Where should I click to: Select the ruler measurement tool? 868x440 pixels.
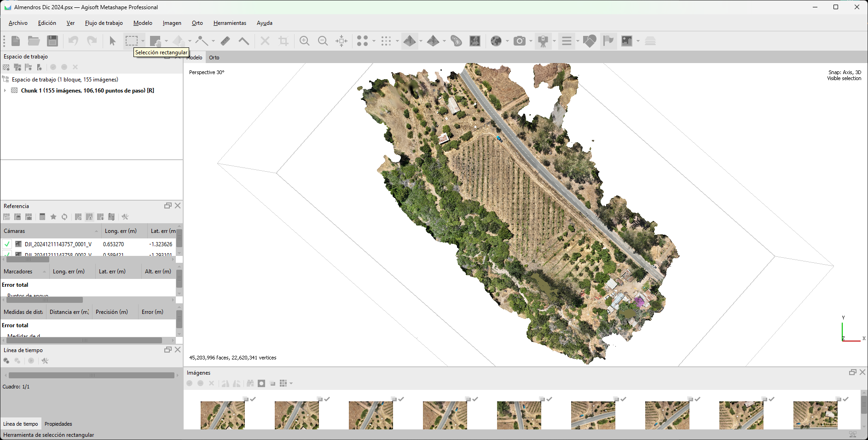pyautogui.click(x=225, y=41)
